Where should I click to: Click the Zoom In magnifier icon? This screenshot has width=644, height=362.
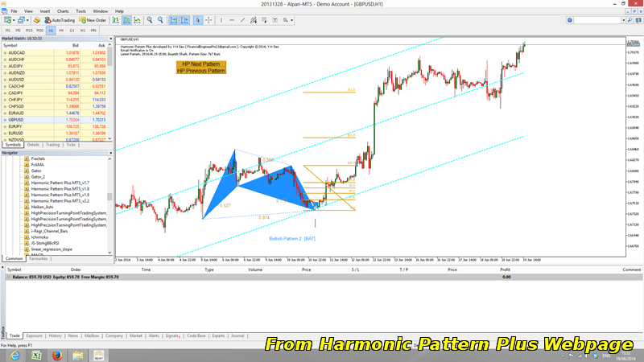pos(150,20)
